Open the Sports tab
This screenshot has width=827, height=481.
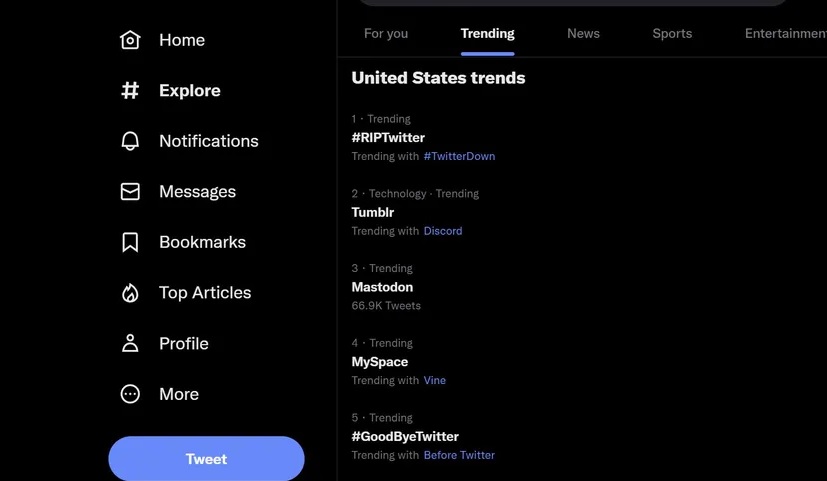coord(672,33)
